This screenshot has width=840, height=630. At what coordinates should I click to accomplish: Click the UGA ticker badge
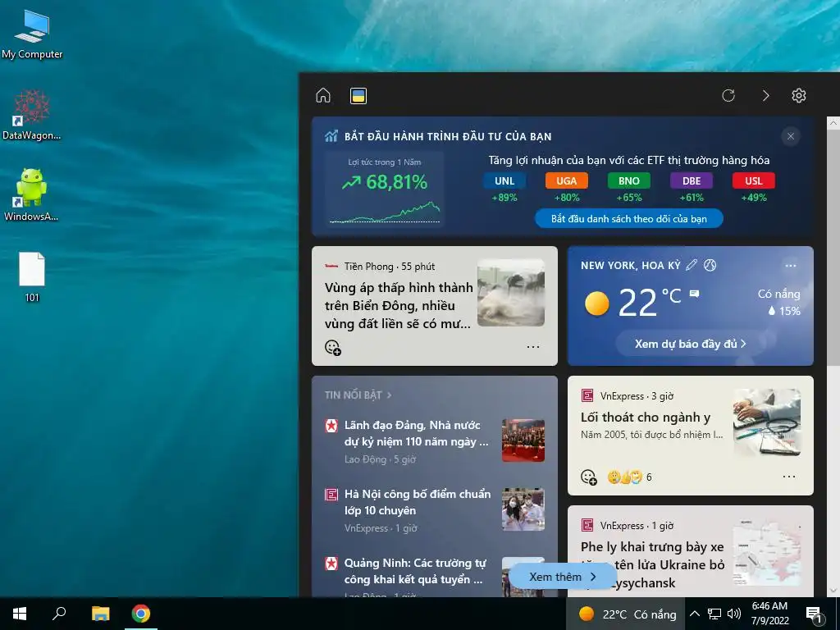566,180
